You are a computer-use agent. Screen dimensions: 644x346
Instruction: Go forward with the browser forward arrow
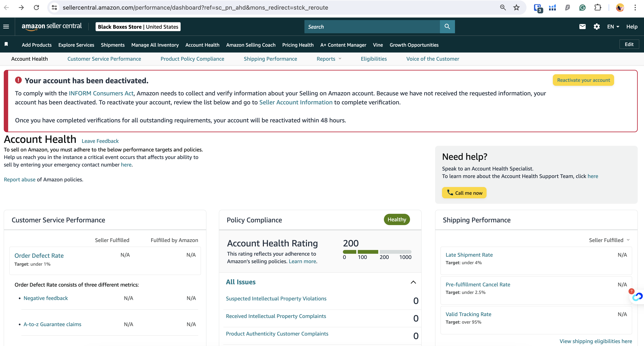[x=21, y=8]
